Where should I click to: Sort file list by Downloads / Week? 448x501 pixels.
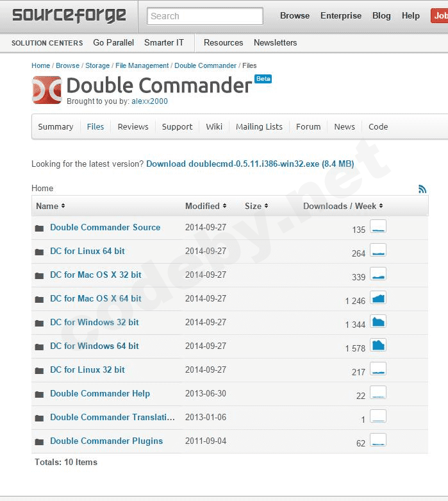point(343,206)
